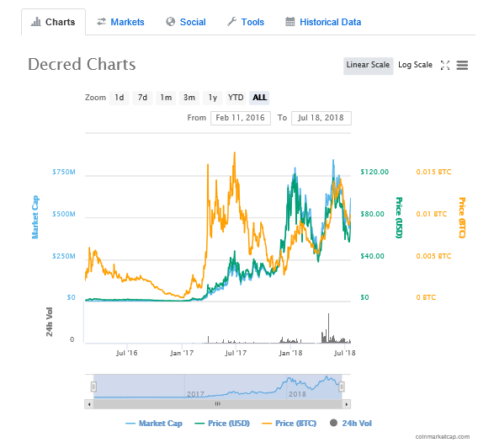The image size is (494, 448).
Task: Click the calendar icon beside Historical Data
Action: click(289, 22)
